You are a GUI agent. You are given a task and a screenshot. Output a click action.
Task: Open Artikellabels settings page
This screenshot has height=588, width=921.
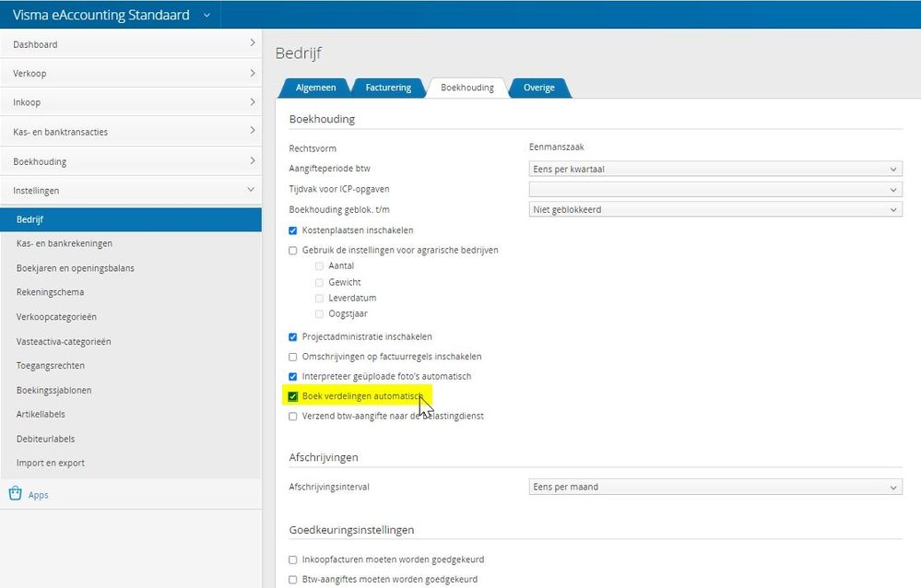[x=41, y=414]
